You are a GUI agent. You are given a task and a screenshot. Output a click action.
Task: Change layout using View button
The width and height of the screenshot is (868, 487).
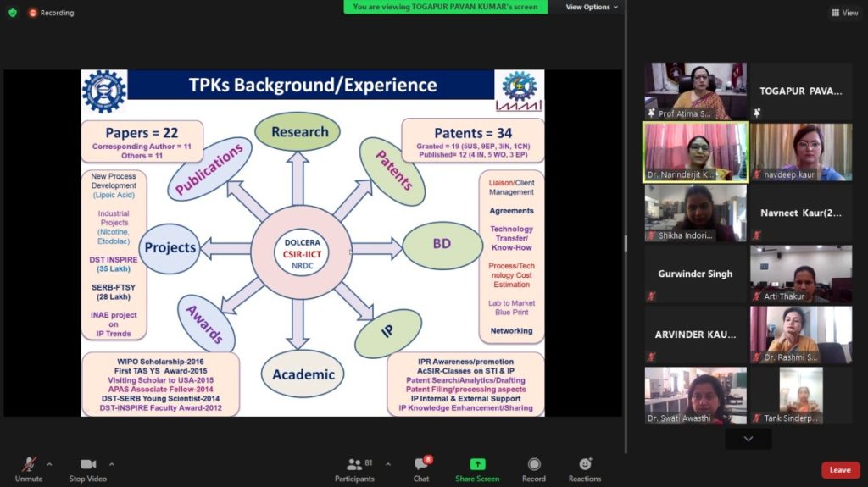pos(845,13)
